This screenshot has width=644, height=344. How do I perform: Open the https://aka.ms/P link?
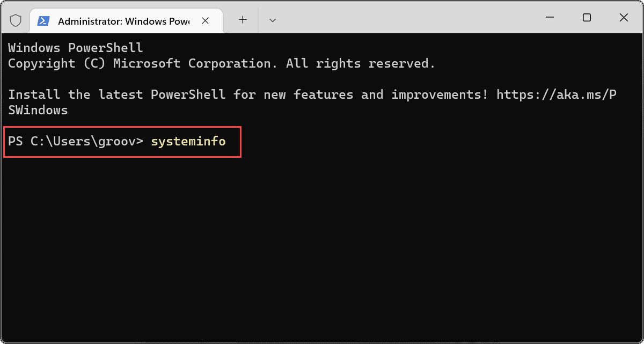click(557, 95)
